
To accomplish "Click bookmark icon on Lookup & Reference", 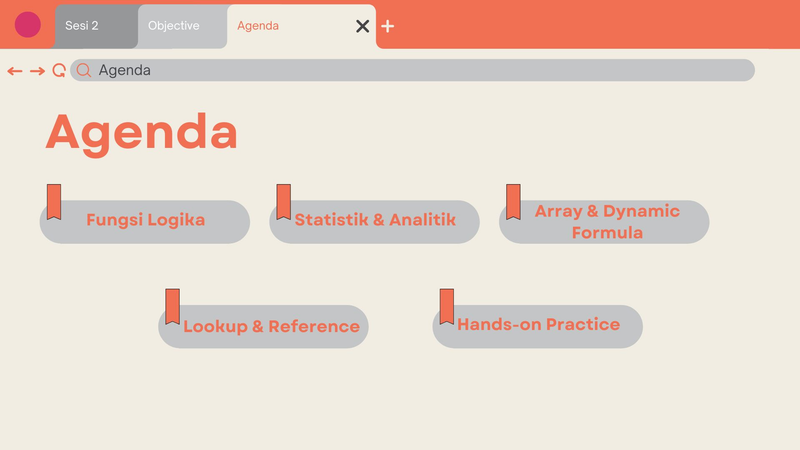I will [172, 307].
